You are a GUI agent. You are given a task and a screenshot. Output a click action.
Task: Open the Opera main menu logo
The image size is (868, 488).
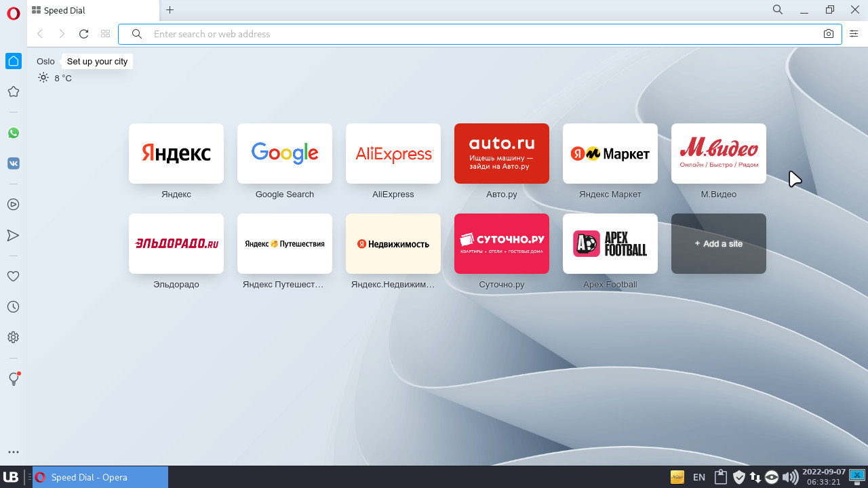(13, 14)
